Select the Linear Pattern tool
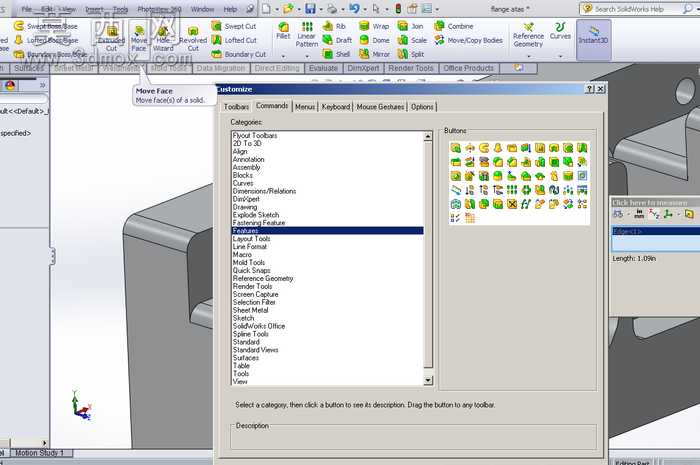Viewport: 700px width, 465px height. click(x=307, y=34)
